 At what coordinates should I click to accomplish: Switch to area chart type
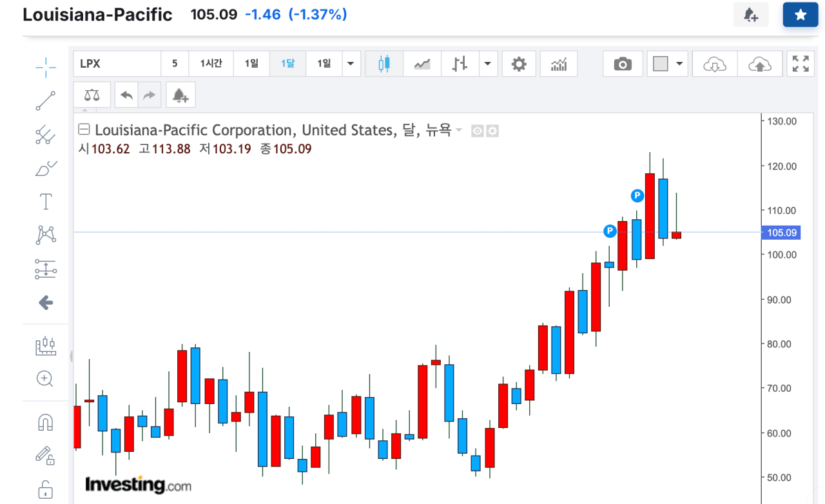pyautogui.click(x=422, y=64)
